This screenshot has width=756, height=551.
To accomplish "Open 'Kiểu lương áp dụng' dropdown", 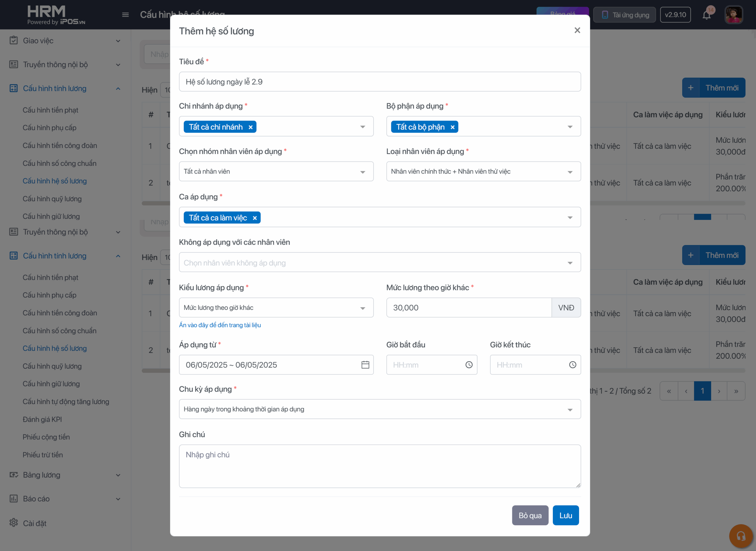I will point(276,308).
